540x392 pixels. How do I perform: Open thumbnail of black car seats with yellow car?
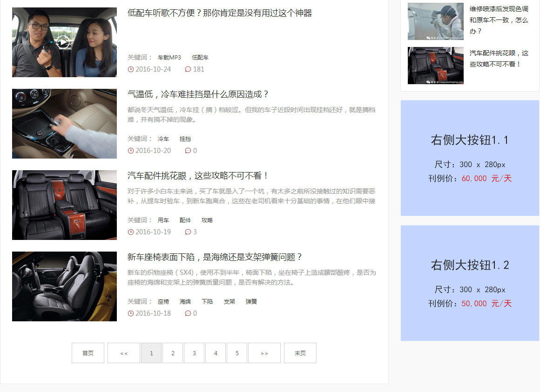tap(64, 286)
